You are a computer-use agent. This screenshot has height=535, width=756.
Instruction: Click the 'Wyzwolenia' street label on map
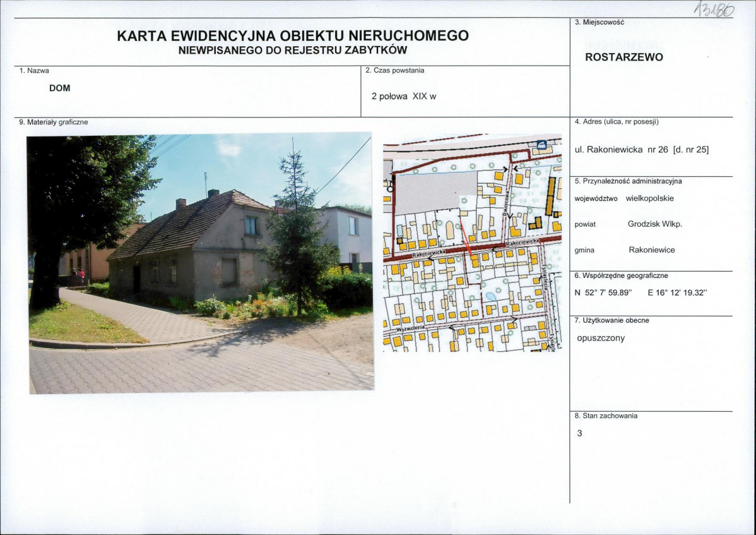tap(410, 328)
